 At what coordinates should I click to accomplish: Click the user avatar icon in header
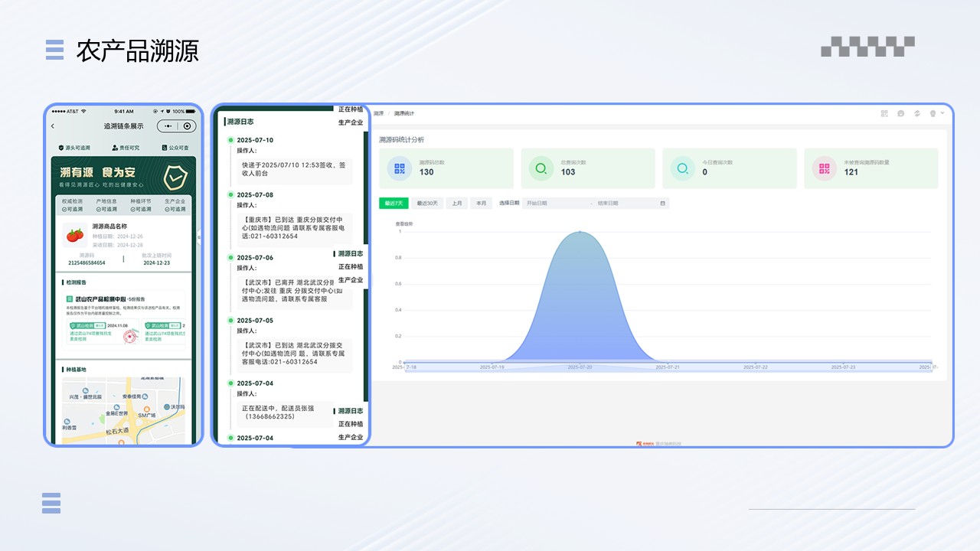coord(933,113)
